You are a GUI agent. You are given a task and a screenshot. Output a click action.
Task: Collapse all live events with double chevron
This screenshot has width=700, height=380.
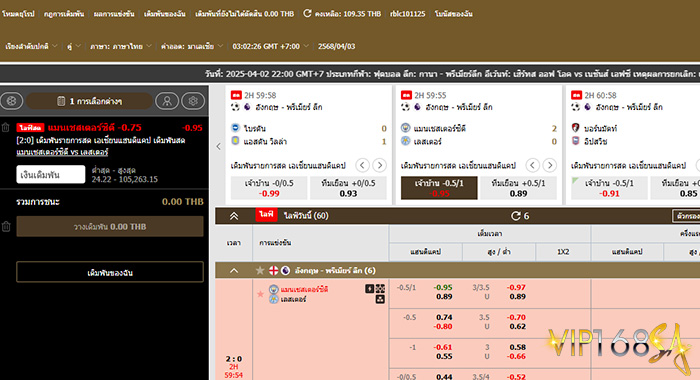coord(234,216)
